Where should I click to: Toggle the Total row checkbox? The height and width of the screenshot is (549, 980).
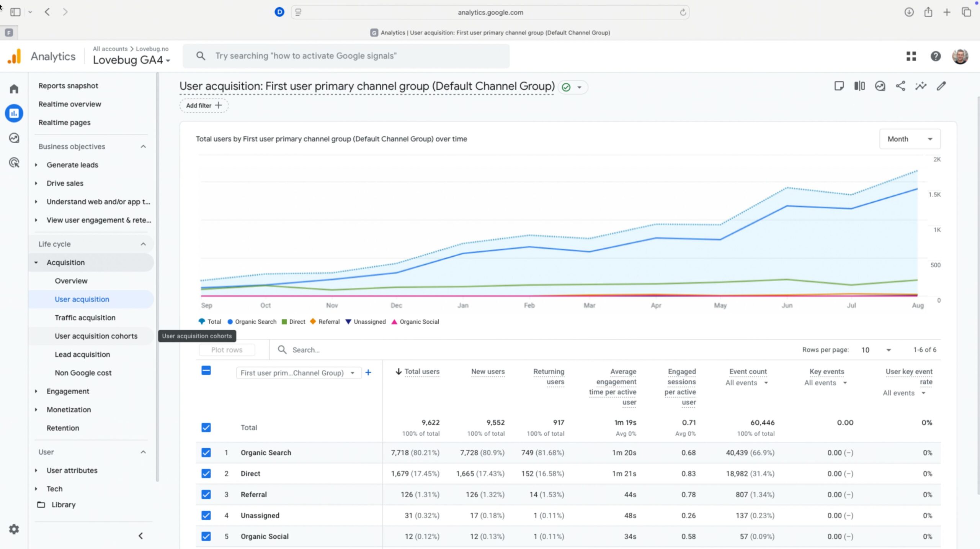(x=206, y=427)
